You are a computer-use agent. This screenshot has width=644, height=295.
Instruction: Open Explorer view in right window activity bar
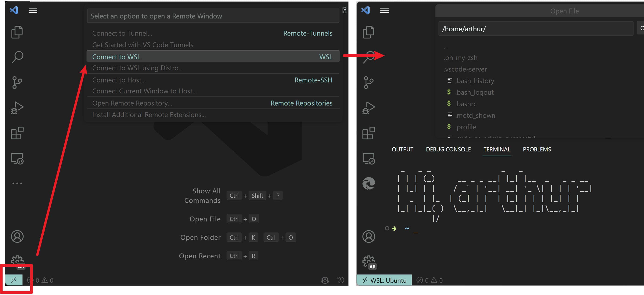pyautogui.click(x=369, y=32)
